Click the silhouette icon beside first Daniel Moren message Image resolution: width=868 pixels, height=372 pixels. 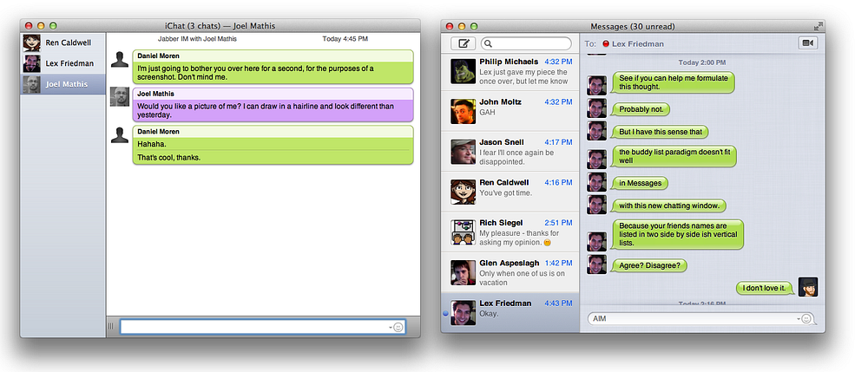(120, 60)
